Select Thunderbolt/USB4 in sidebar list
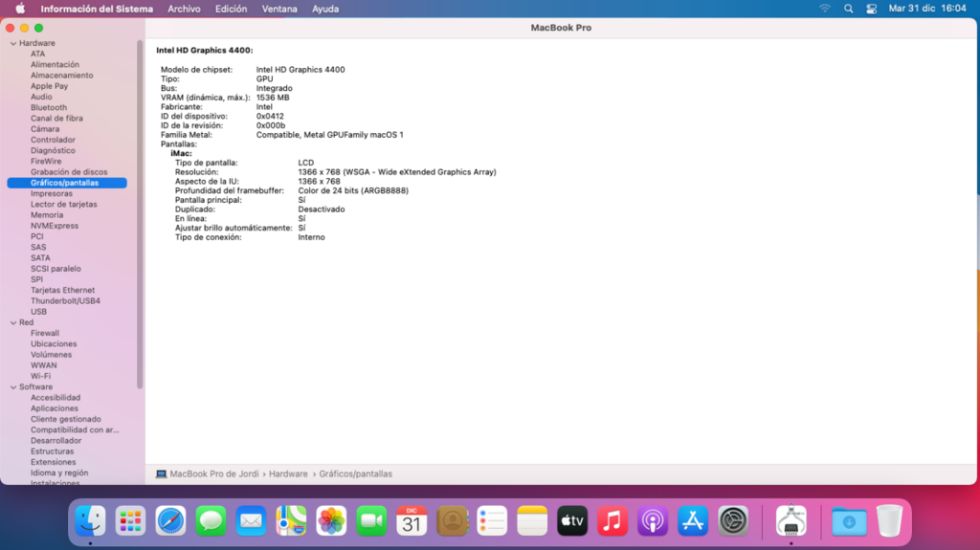The image size is (980, 550). (65, 300)
